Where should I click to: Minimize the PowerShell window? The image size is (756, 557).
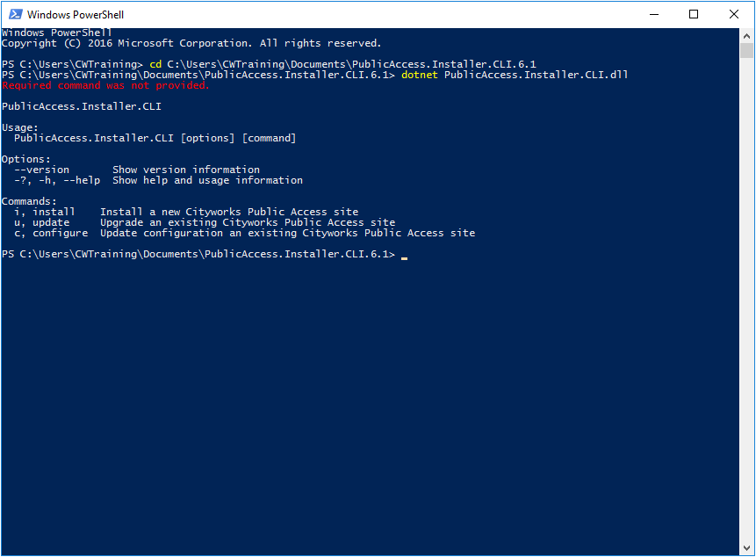point(653,14)
